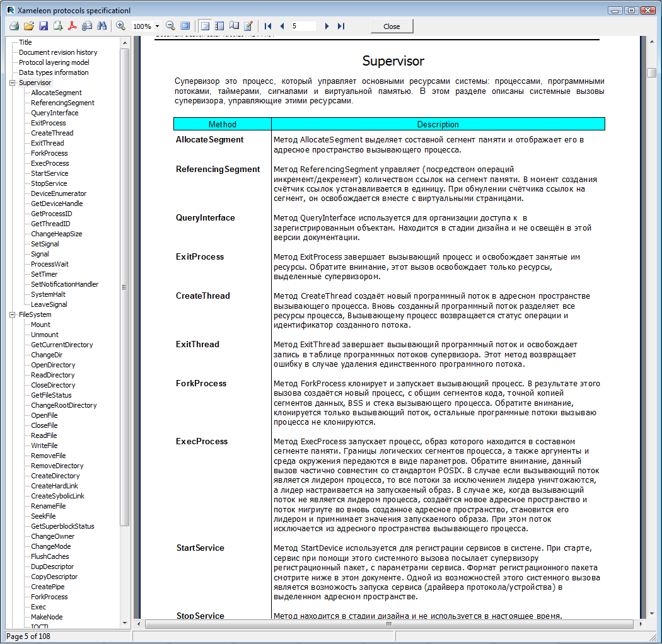Click the page view vertical scrollbar thumb
The height and width of the screenshot is (644, 662).
tap(652, 72)
